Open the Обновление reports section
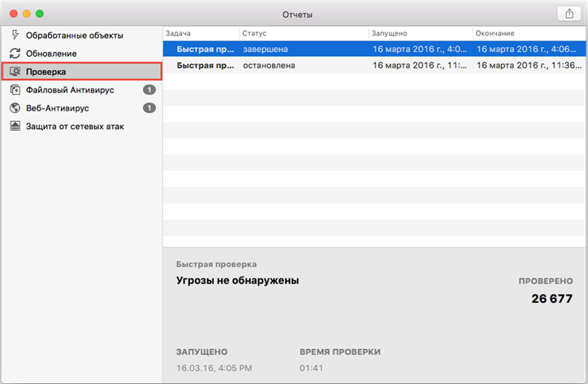Screen dimensions: 588x384 point(82,54)
